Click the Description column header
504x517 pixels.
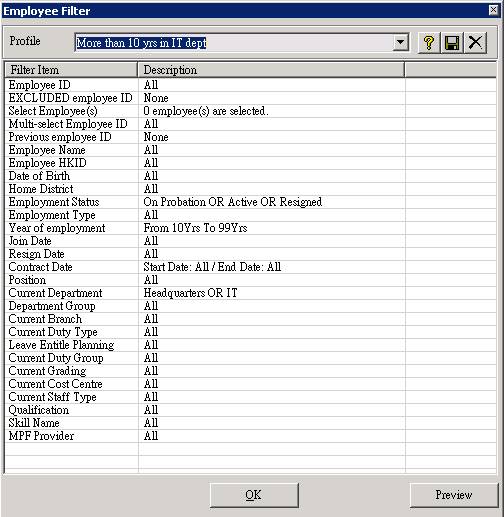pyautogui.click(x=271, y=70)
